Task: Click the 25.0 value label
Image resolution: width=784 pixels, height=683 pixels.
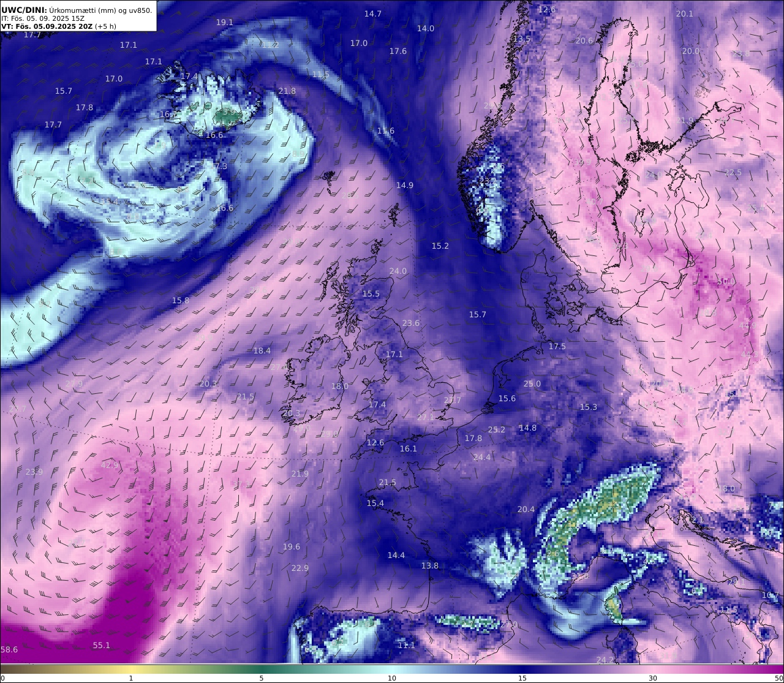Action: click(532, 383)
